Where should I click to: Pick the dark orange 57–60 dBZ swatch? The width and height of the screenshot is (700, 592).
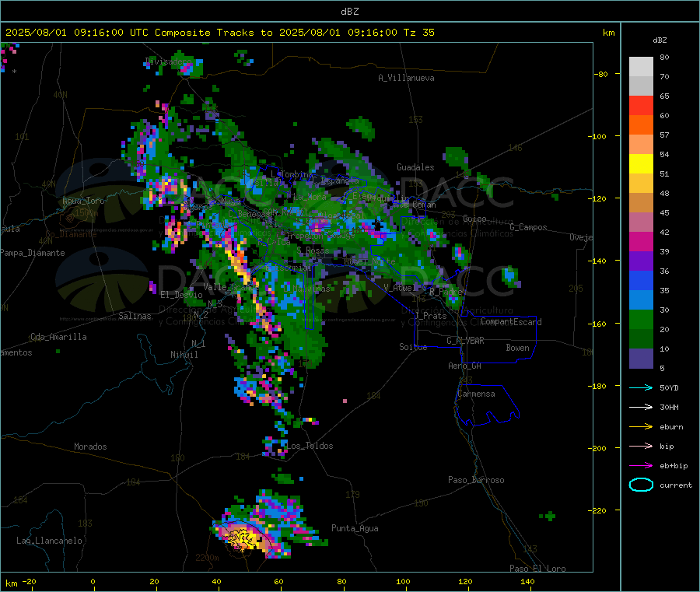point(641,125)
